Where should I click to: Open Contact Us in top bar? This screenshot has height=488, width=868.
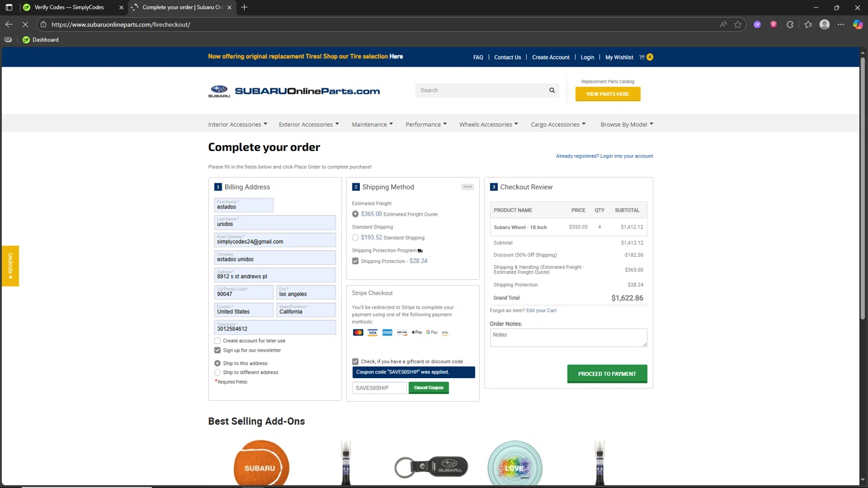[x=507, y=57]
